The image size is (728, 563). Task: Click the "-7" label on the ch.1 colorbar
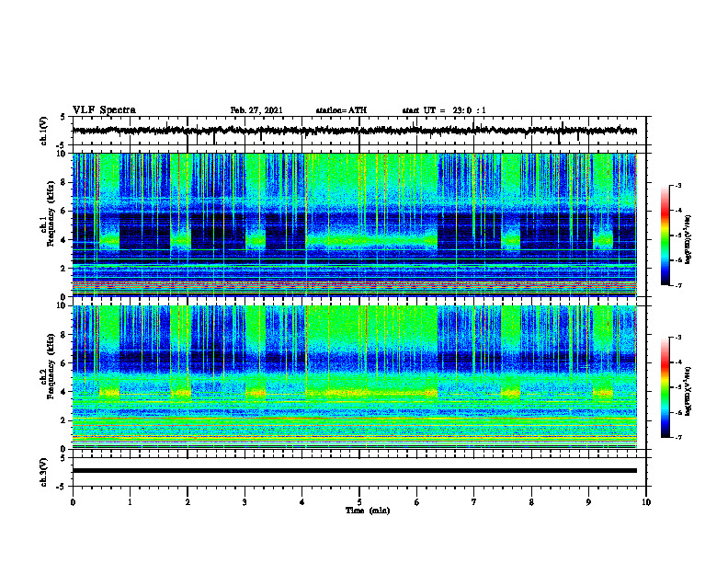tap(677, 285)
